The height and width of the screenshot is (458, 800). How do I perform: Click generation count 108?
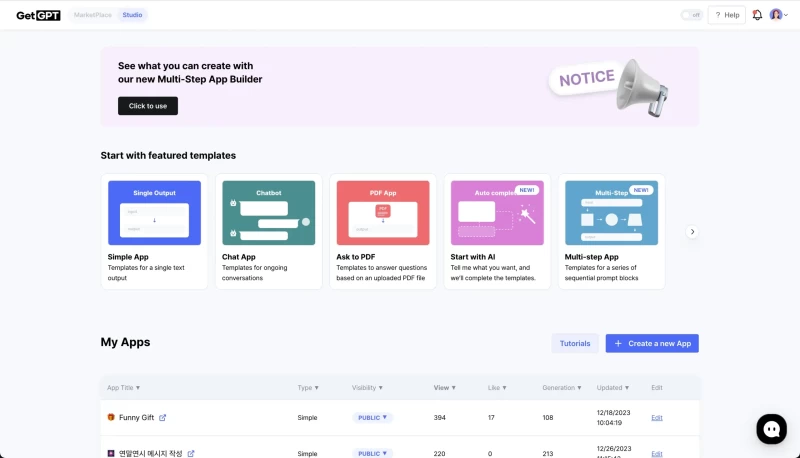pos(548,417)
